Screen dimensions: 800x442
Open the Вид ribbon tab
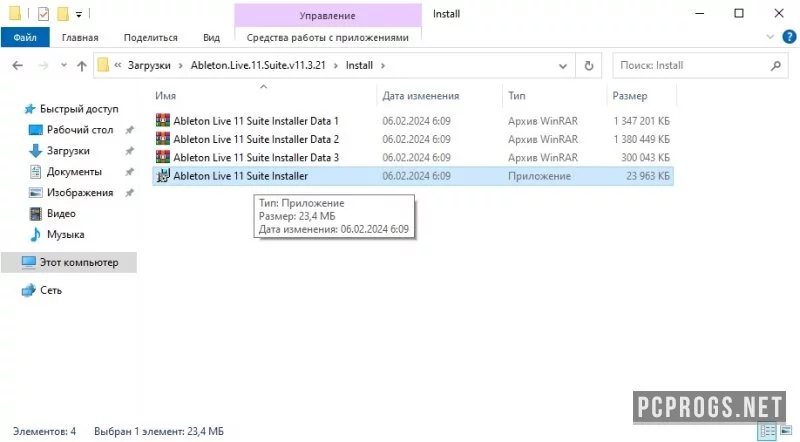(211, 37)
